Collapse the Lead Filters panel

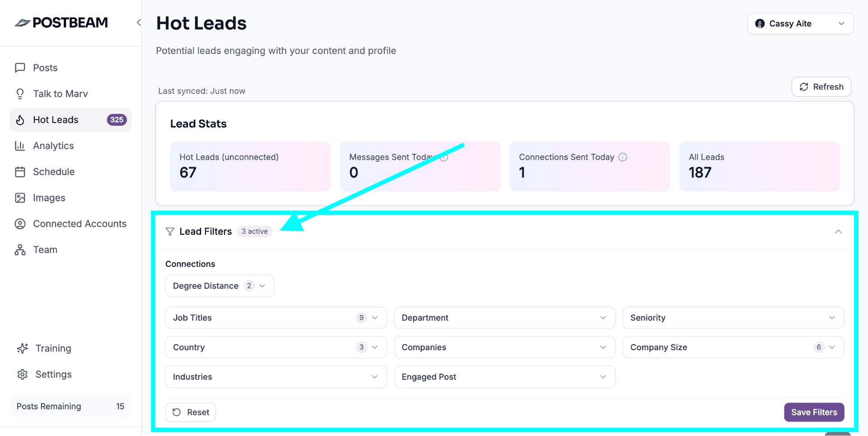pos(839,231)
